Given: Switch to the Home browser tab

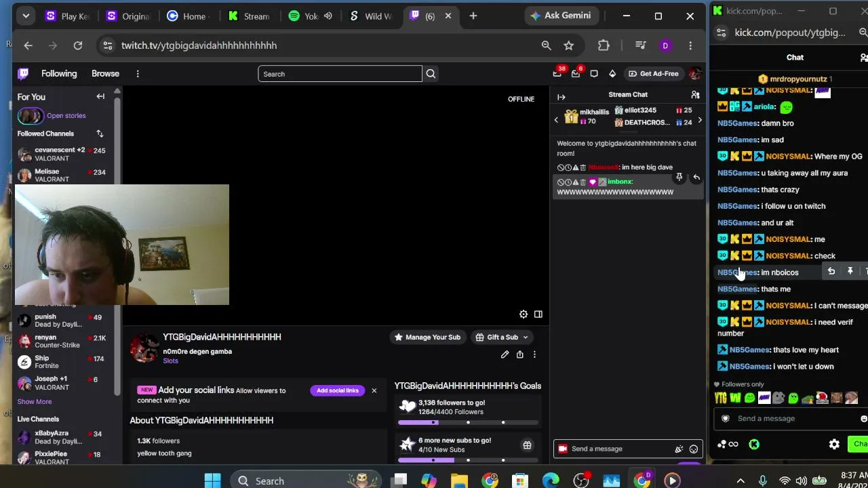Looking at the screenshot, I should click(x=189, y=16).
